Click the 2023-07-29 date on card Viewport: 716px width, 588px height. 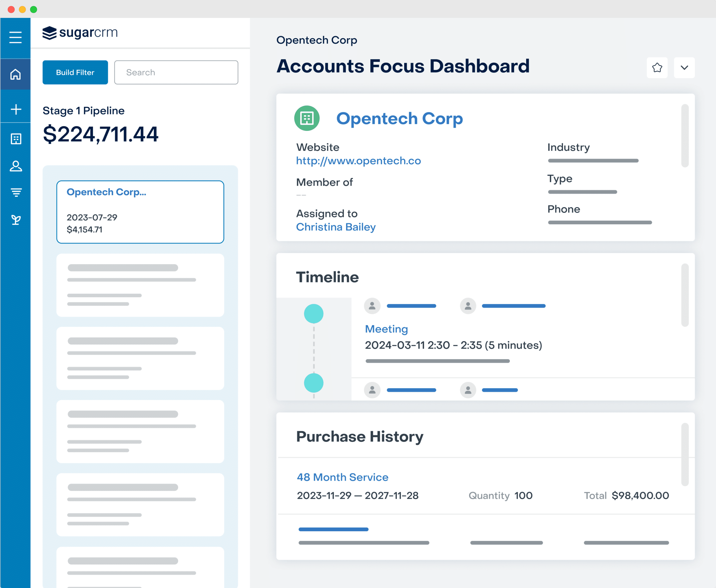(x=92, y=218)
